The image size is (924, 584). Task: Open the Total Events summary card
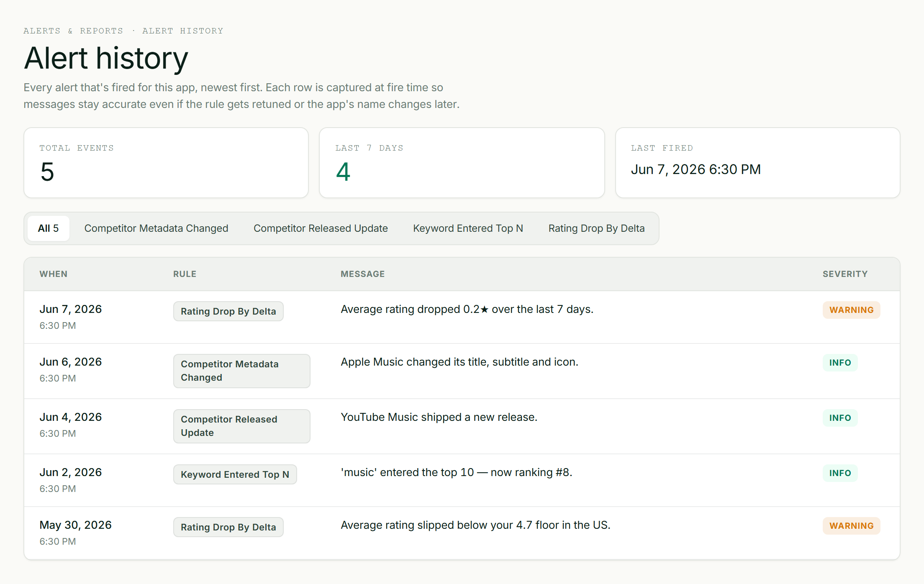click(x=166, y=163)
